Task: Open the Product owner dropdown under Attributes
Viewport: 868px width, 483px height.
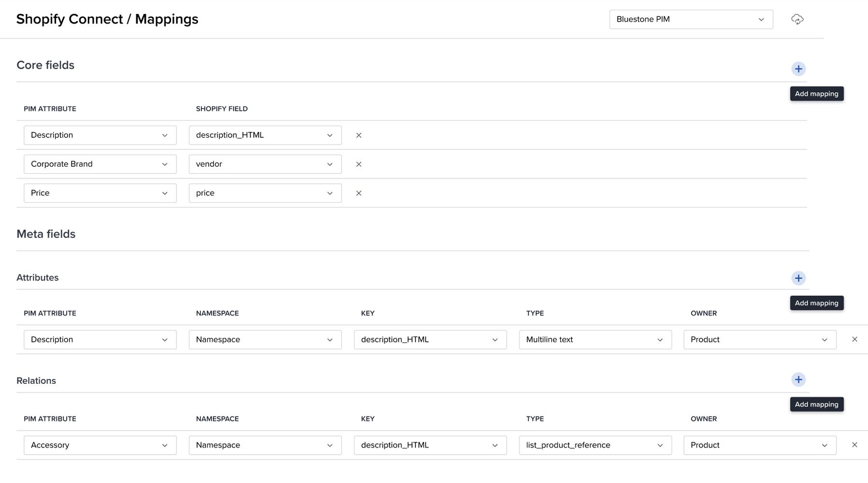Action: [759, 339]
